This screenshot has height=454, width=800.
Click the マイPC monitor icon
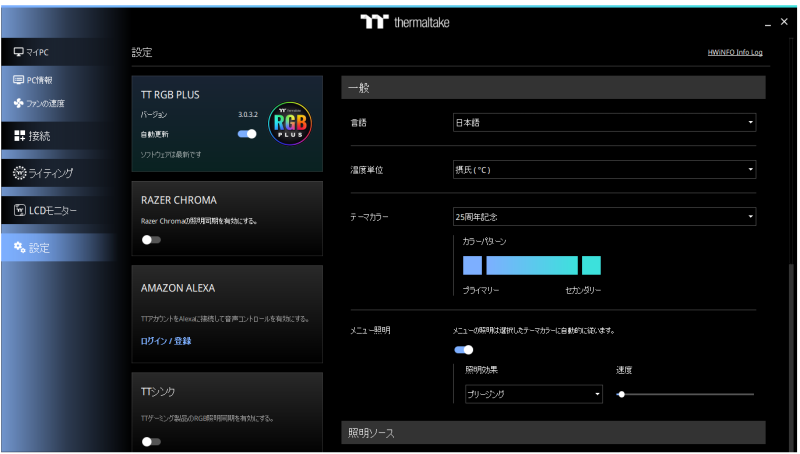pos(19,51)
